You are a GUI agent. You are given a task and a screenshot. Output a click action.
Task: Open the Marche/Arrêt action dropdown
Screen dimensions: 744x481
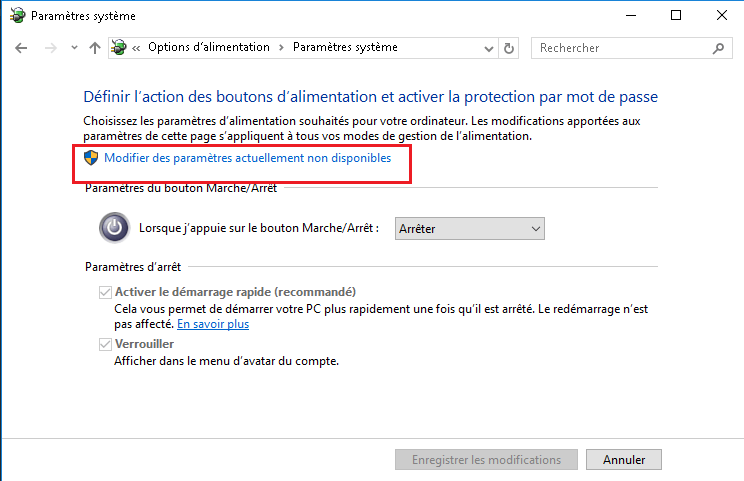[x=470, y=229]
